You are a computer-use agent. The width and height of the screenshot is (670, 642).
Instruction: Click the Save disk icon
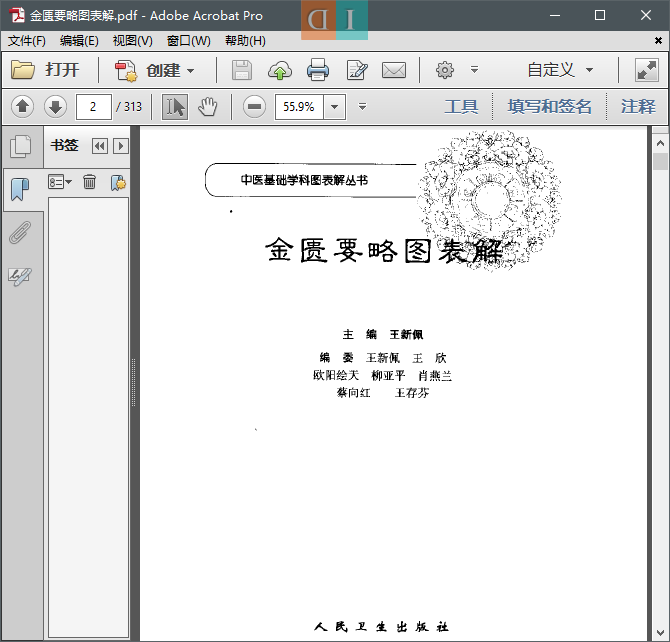242,70
